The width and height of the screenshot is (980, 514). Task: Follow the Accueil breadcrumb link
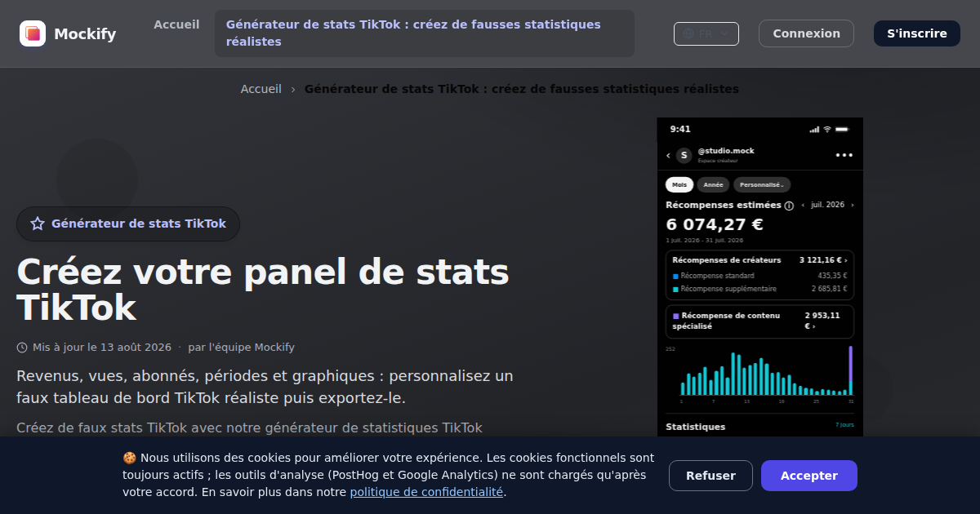tap(261, 89)
